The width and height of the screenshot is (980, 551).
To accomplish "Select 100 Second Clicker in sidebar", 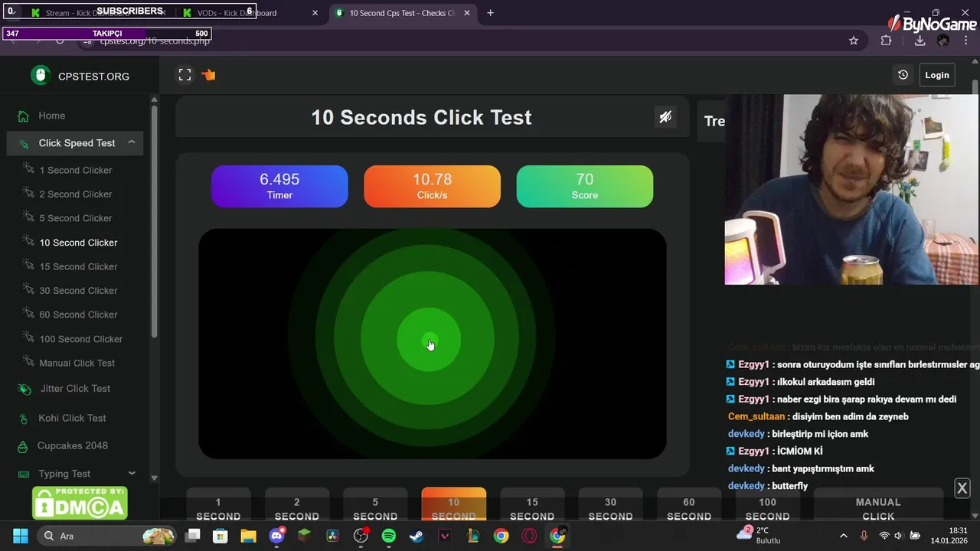I will pyautogui.click(x=80, y=339).
